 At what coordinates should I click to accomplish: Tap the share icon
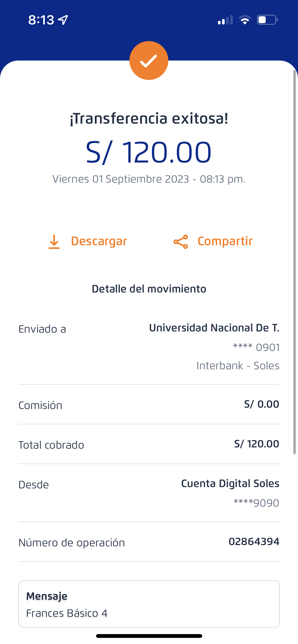pos(181,242)
